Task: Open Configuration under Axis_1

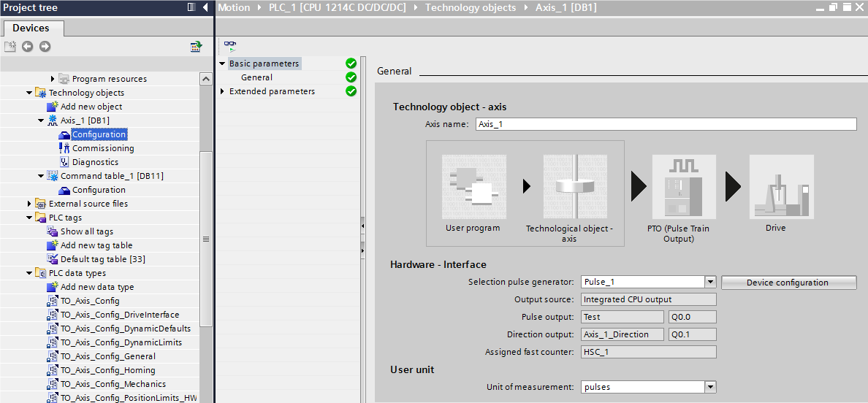Action: pyautogui.click(x=99, y=134)
